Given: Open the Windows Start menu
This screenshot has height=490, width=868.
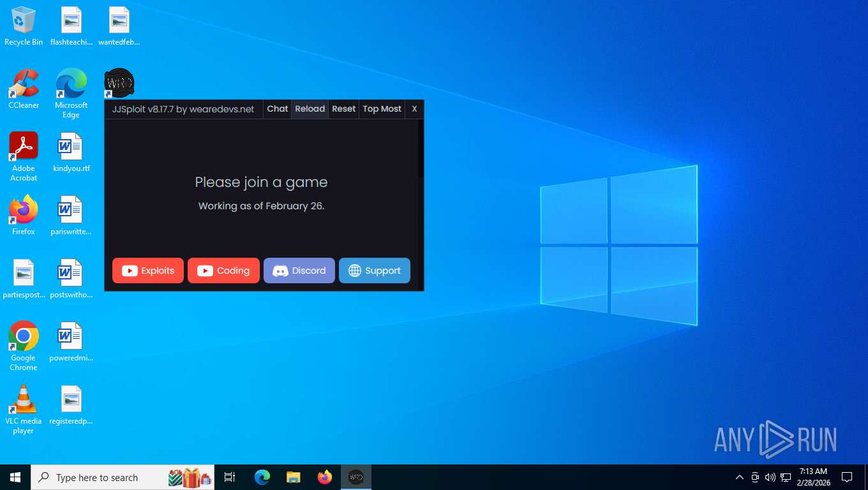Looking at the screenshot, I should pyautogui.click(x=15, y=477).
